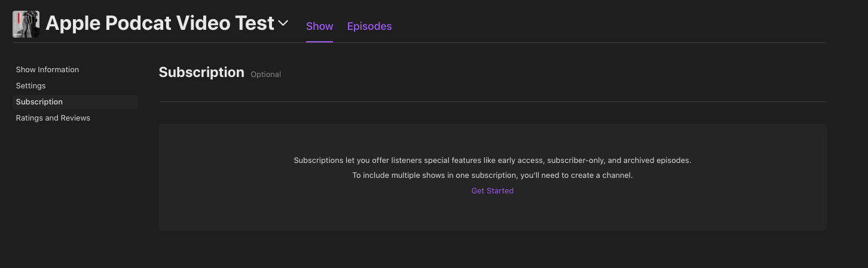Select Subscription in the sidebar
The height and width of the screenshot is (268, 868).
click(x=75, y=102)
